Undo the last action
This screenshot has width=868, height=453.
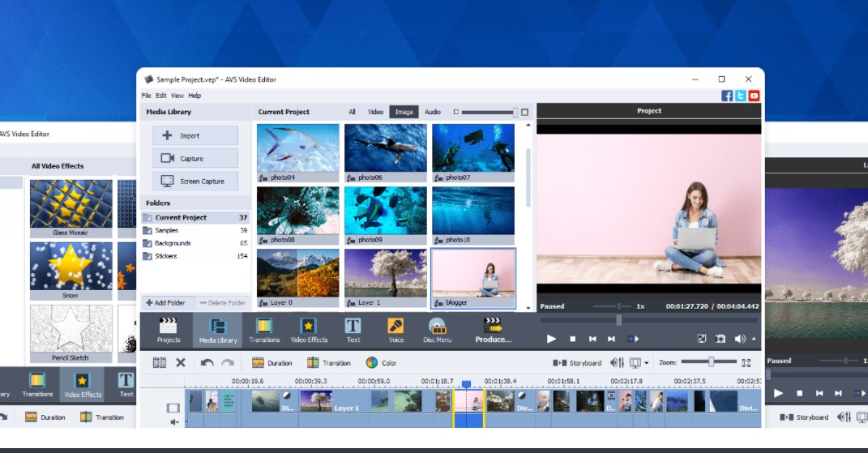[207, 363]
